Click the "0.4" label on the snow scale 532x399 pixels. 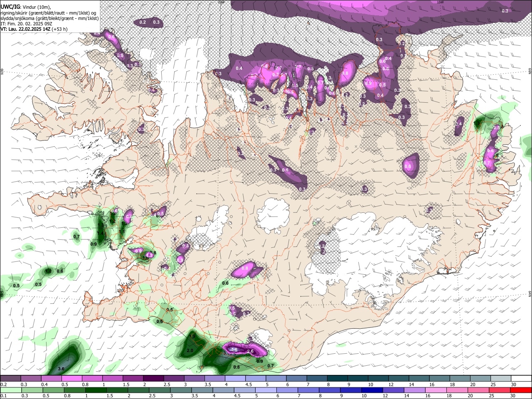[x=44, y=384]
